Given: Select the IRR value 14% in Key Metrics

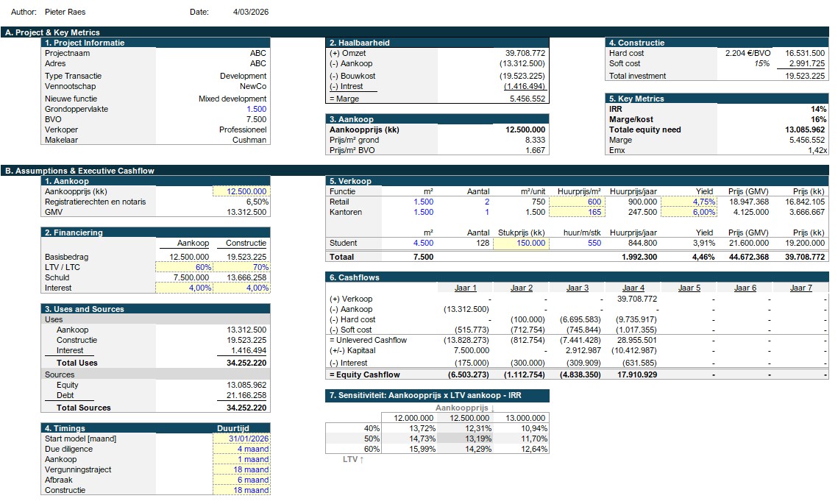Looking at the screenshot, I should coord(818,109).
